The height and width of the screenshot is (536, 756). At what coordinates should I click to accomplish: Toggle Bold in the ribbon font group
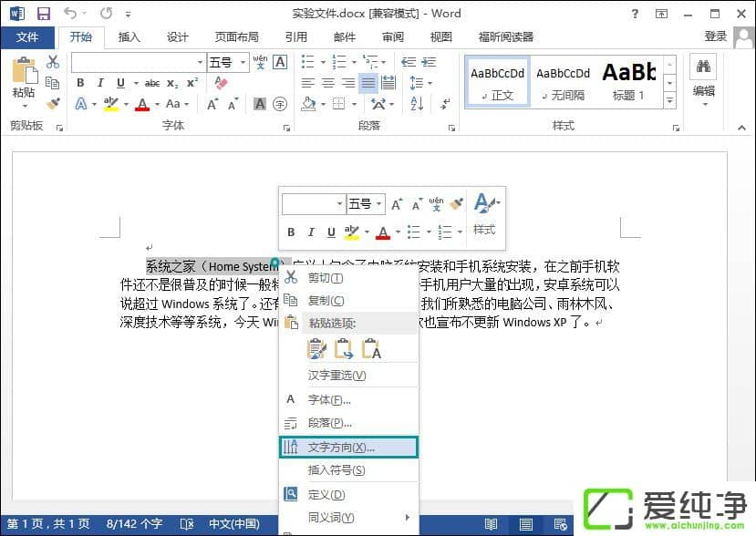tap(80, 83)
